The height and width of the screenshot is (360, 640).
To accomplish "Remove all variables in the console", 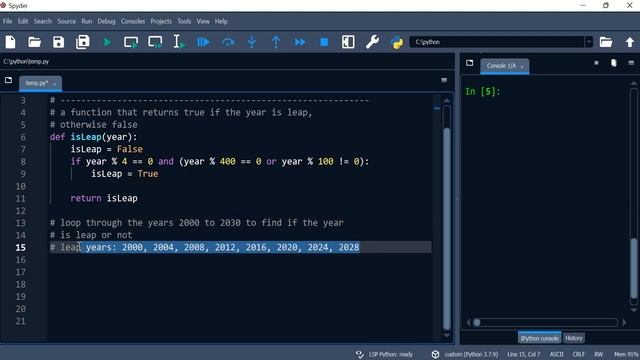I will click(x=613, y=63).
